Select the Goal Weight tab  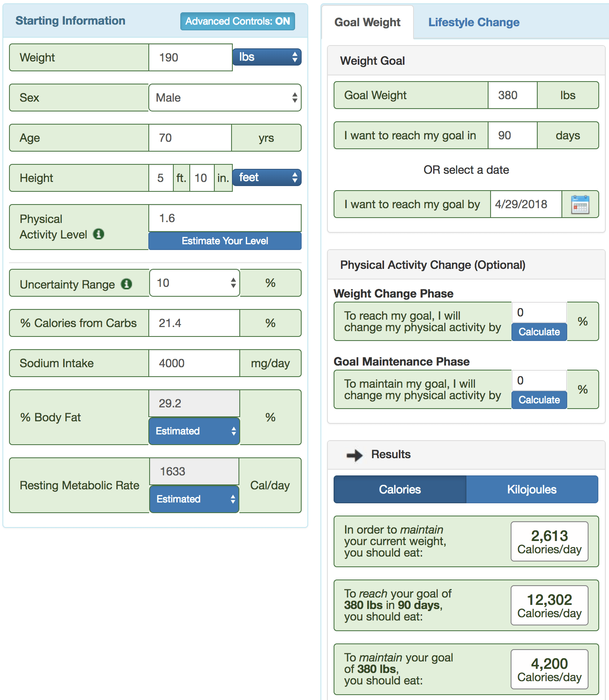pyautogui.click(x=367, y=23)
